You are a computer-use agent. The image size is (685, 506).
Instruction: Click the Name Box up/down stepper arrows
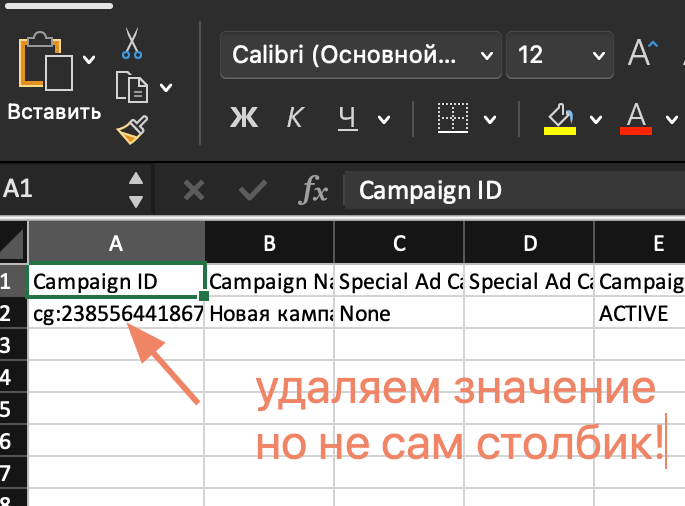pyautogui.click(x=136, y=190)
